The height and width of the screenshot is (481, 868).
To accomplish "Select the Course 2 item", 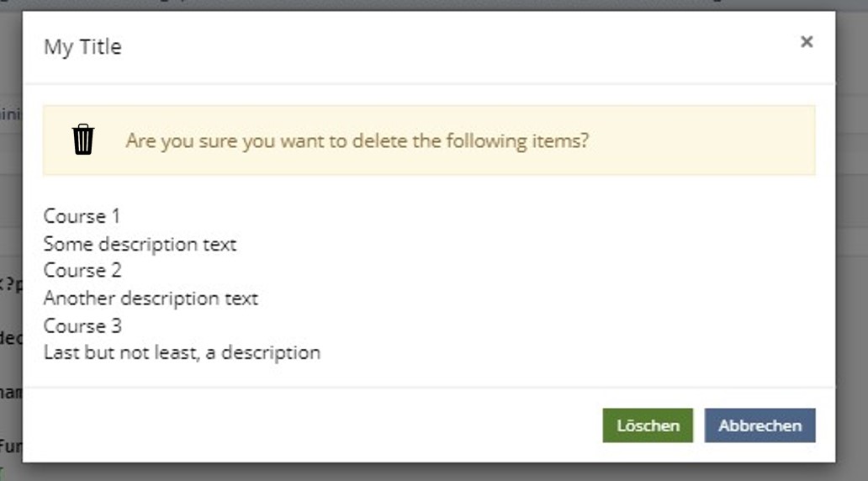I will (x=82, y=271).
